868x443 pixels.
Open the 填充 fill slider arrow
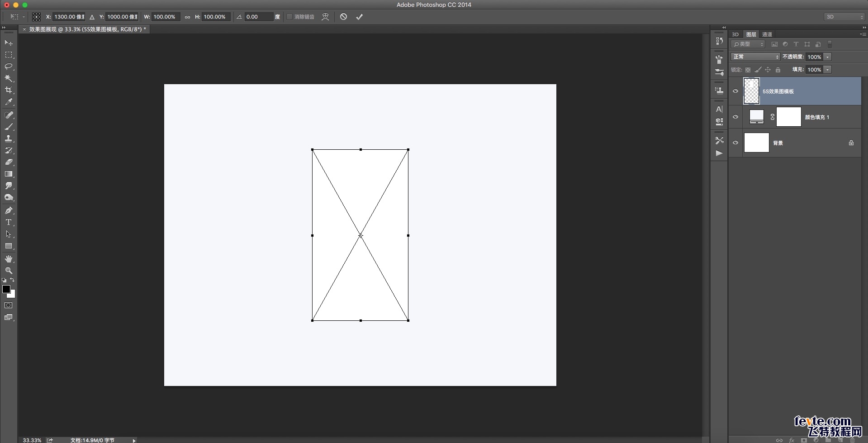tap(827, 70)
